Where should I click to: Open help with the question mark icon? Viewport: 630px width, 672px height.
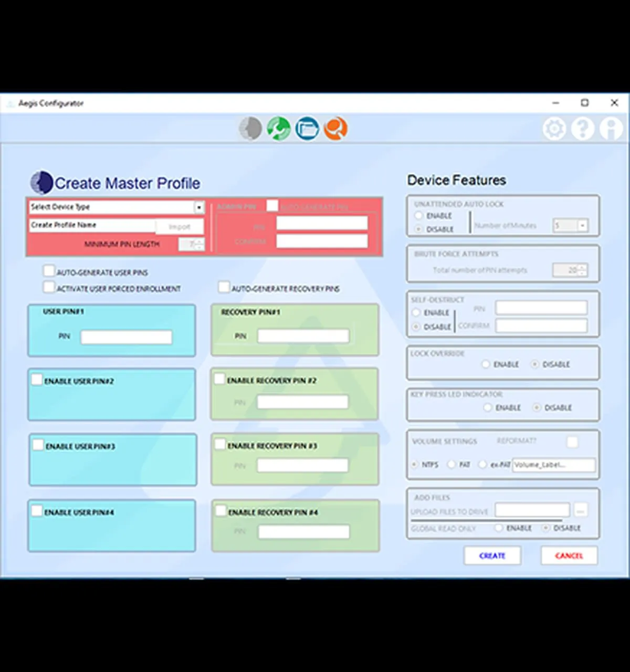click(x=583, y=129)
